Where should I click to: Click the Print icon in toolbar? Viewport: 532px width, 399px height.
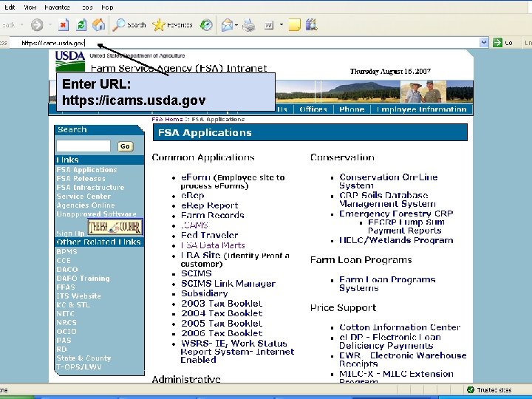(249, 25)
